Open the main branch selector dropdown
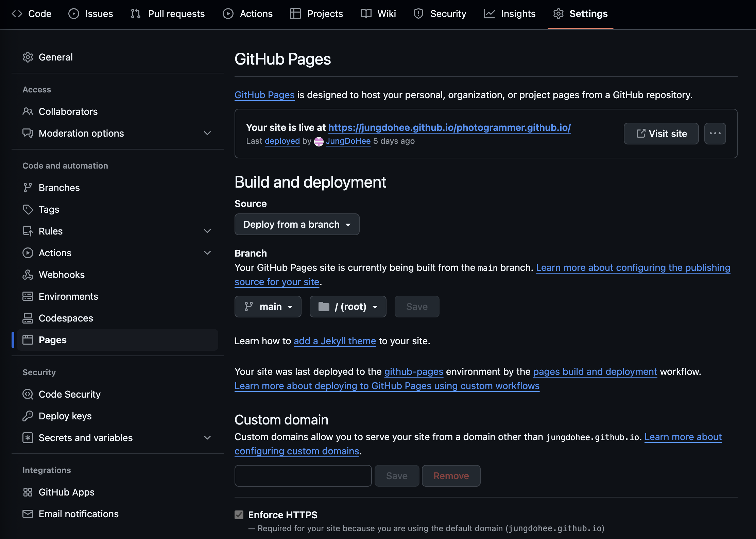The height and width of the screenshot is (539, 756). tap(268, 307)
